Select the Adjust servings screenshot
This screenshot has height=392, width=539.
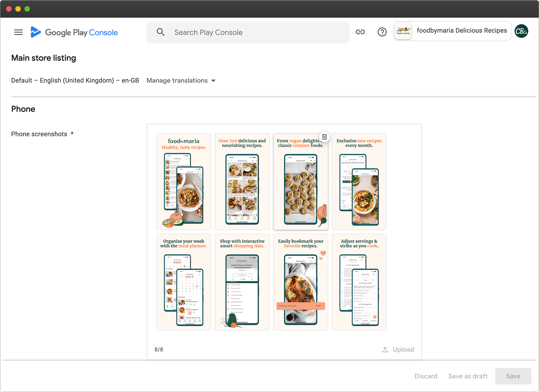click(x=359, y=282)
